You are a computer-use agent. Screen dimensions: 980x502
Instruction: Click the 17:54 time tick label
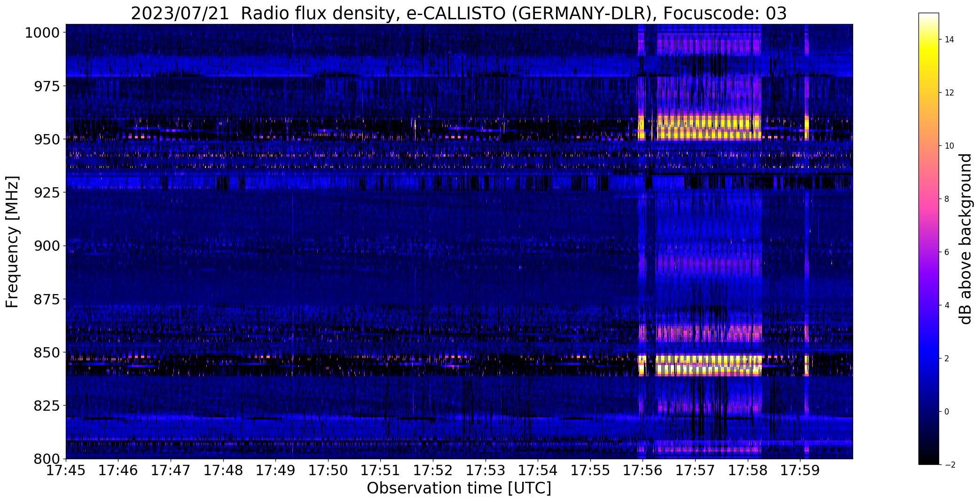pyautogui.click(x=538, y=470)
